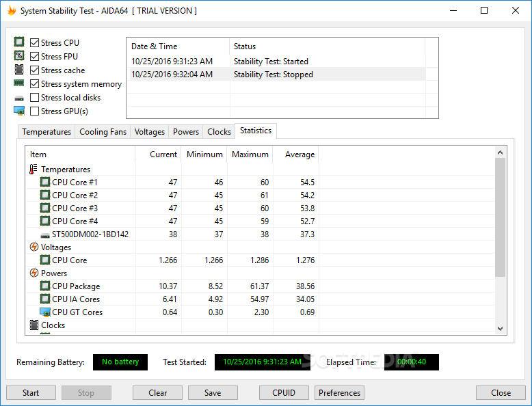Switch to the Voltages tab
This screenshot has height=406, width=532.
[150, 132]
